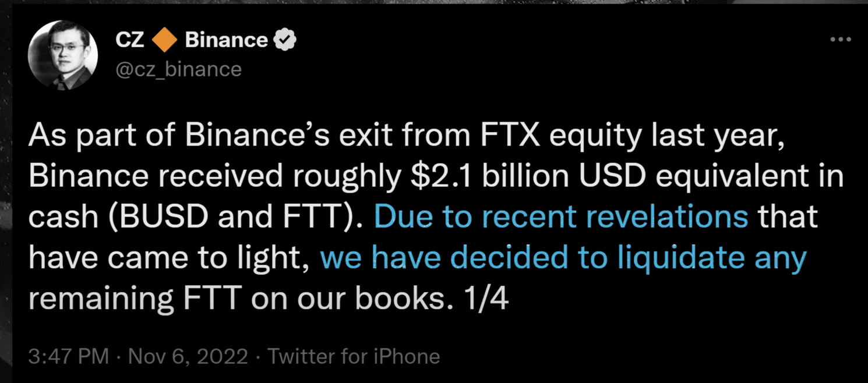
Task: Open CZ's profile picture
Action: point(63,55)
